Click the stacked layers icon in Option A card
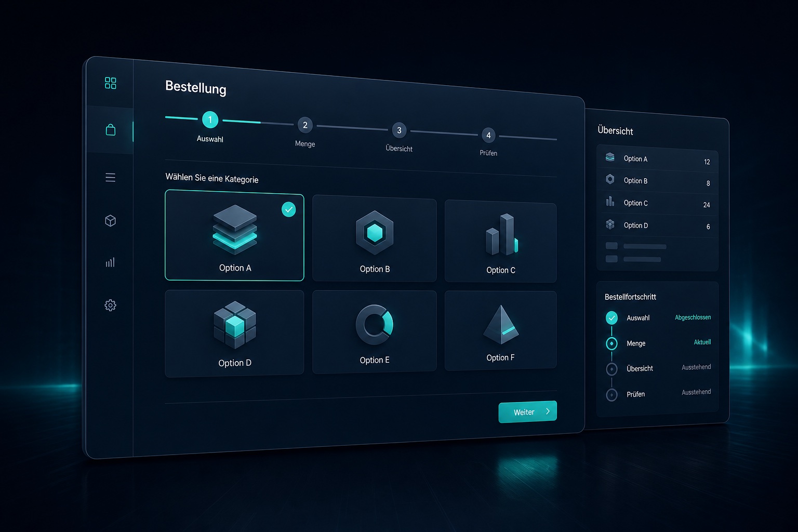798x532 pixels. point(235,229)
